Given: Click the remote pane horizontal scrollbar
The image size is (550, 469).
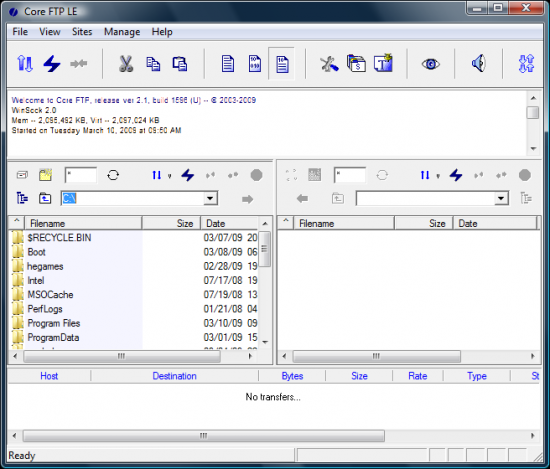Looking at the screenshot, I should (x=376, y=356).
